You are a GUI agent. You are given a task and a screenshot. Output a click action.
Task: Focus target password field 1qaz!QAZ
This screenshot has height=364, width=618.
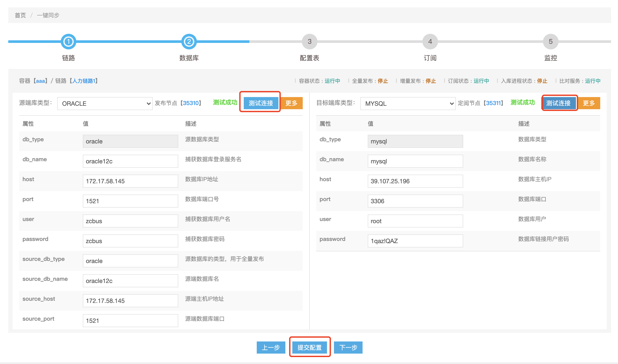pyautogui.click(x=415, y=241)
